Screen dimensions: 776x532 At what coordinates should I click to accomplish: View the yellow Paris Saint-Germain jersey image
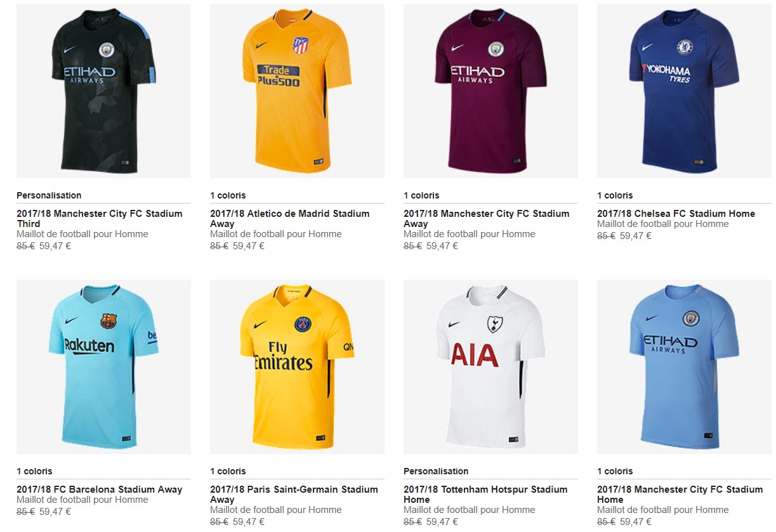(x=297, y=367)
